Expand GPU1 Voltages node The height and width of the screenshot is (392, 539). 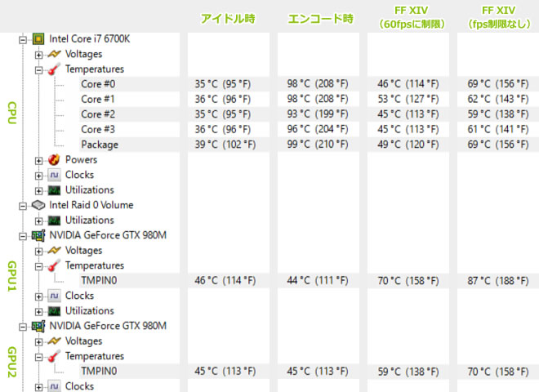click(38, 252)
